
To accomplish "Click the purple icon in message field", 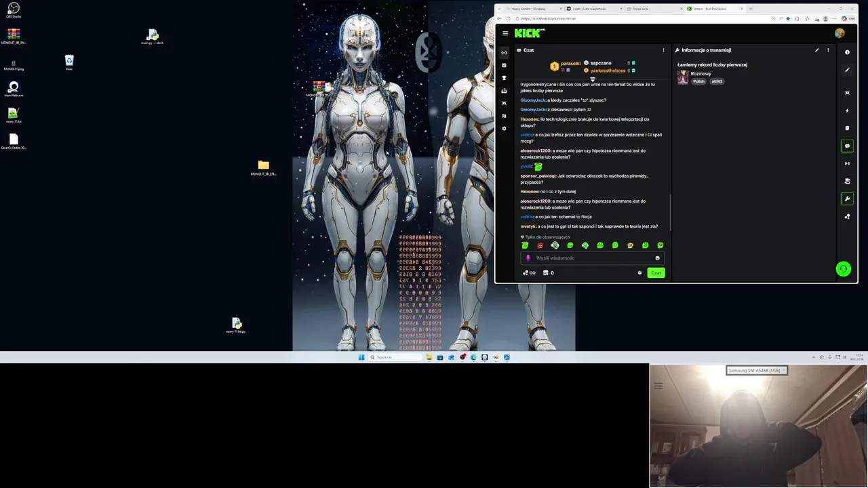I will (x=528, y=258).
